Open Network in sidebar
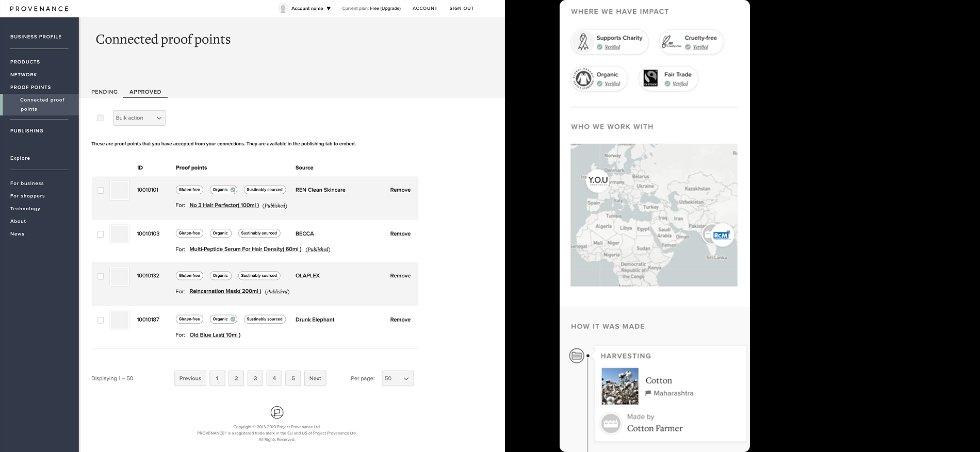980x452 pixels. pyautogui.click(x=24, y=75)
